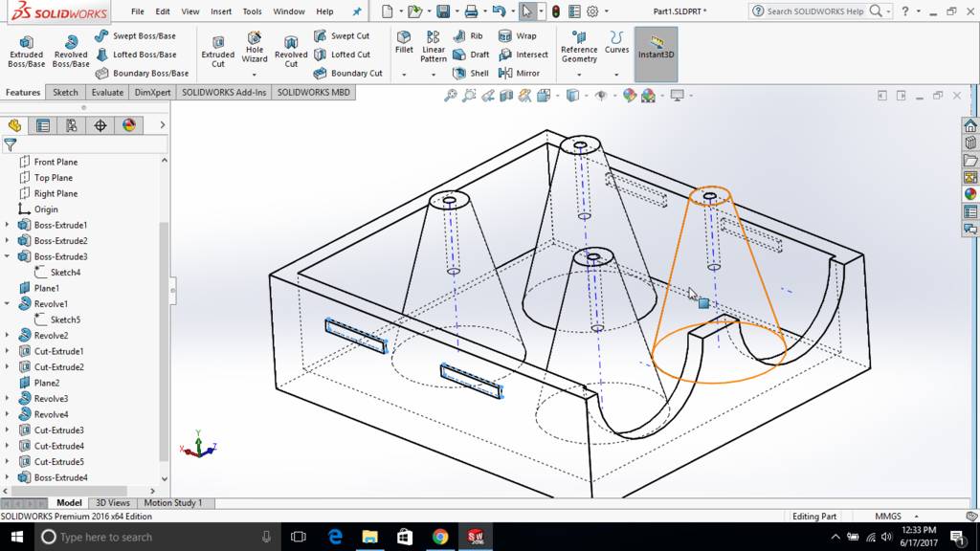Switch to the Sketch tab
Image resolution: width=980 pixels, height=551 pixels.
coord(65,93)
